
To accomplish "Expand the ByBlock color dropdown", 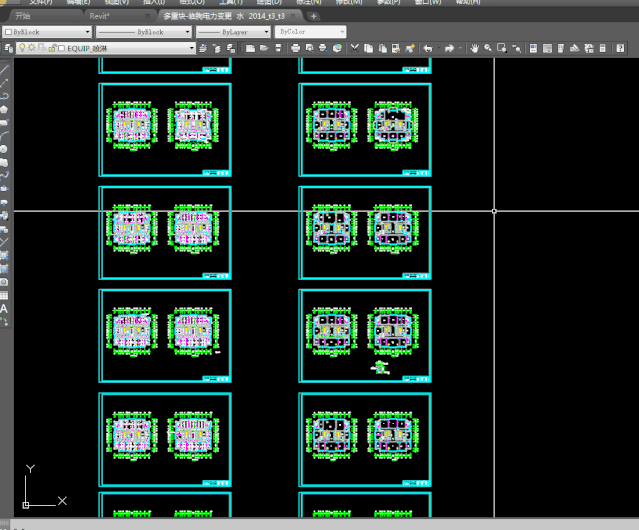I will pyautogui.click(x=87, y=32).
